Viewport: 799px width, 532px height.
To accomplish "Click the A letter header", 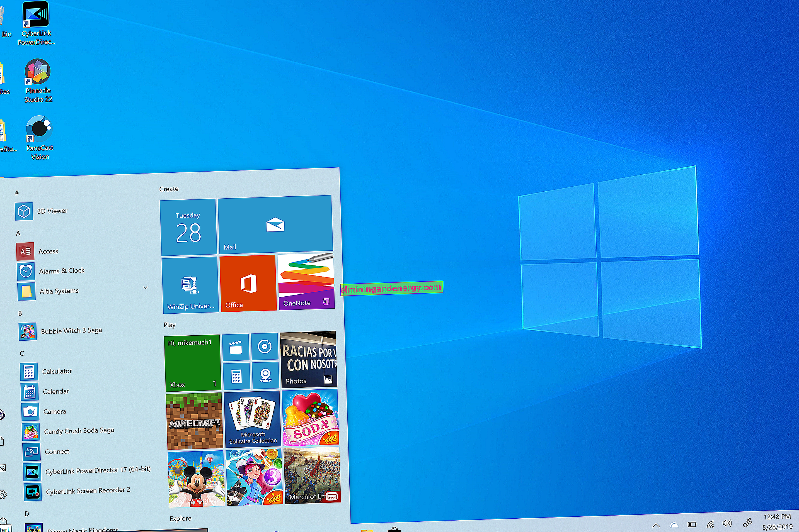I will (18, 233).
